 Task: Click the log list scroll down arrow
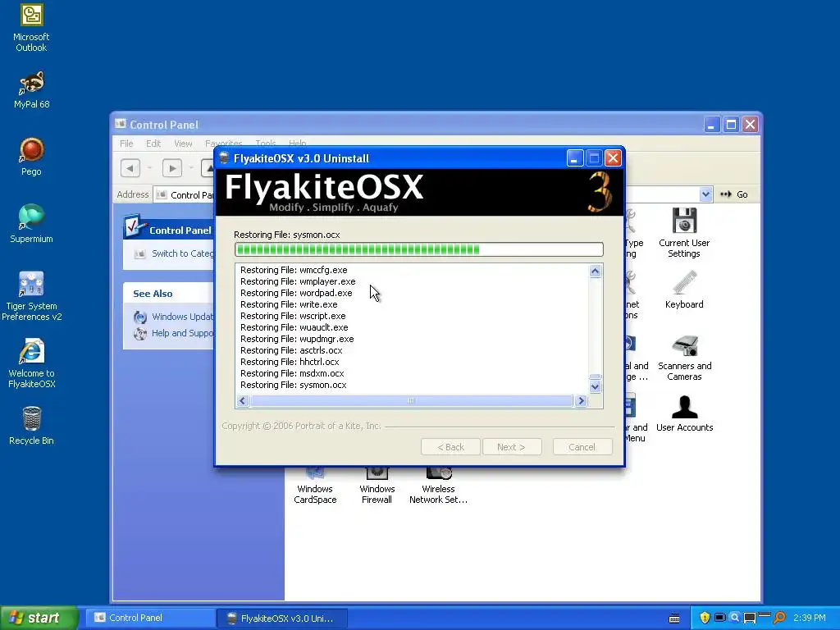(x=595, y=387)
